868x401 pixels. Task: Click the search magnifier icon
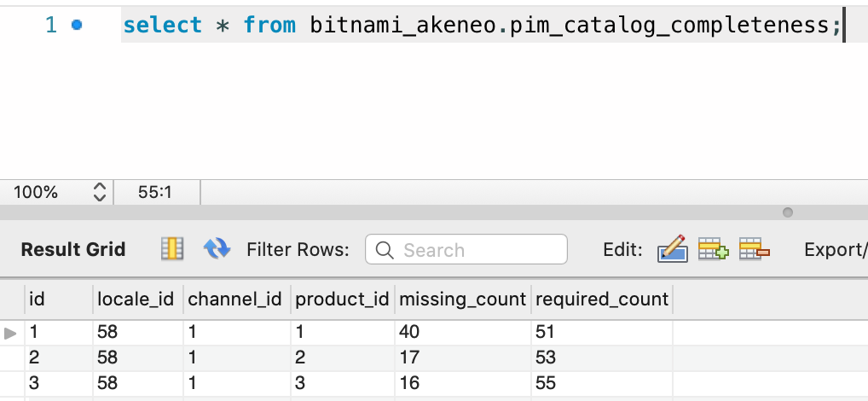tap(385, 250)
